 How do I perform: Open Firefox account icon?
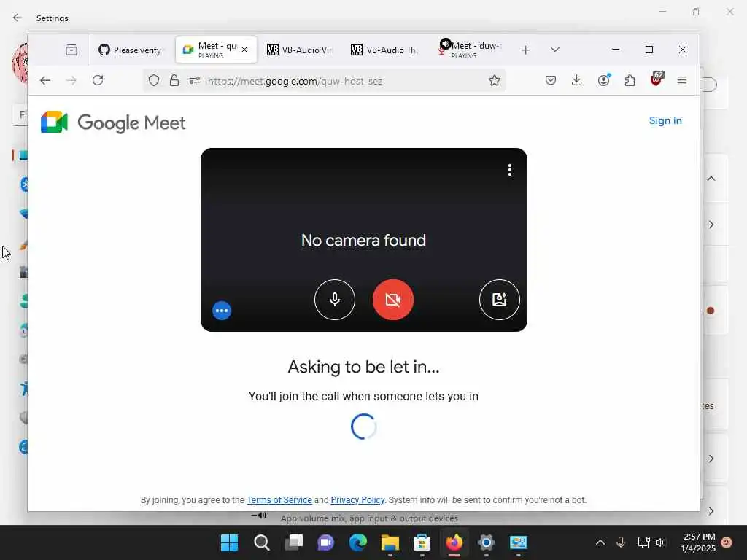[603, 80]
